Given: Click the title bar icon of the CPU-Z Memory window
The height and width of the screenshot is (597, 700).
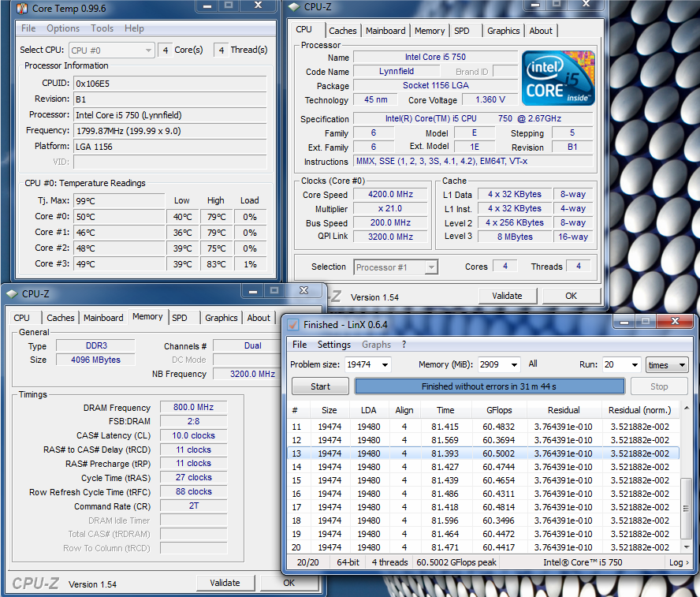Looking at the screenshot, I should coord(12,294).
